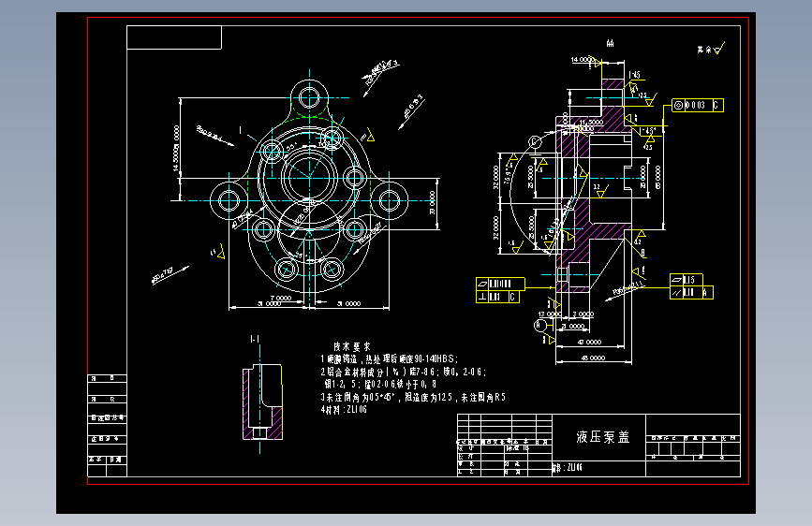The width and height of the screenshot is (812, 526).
Task: Select the parallelism tolerance frame referencing A
Action: [x=691, y=293]
